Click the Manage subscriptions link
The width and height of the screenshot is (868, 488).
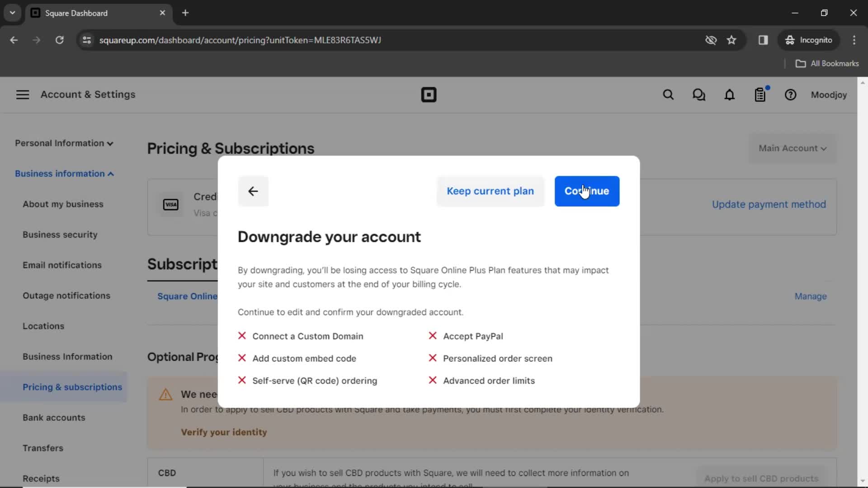(x=811, y=296)
